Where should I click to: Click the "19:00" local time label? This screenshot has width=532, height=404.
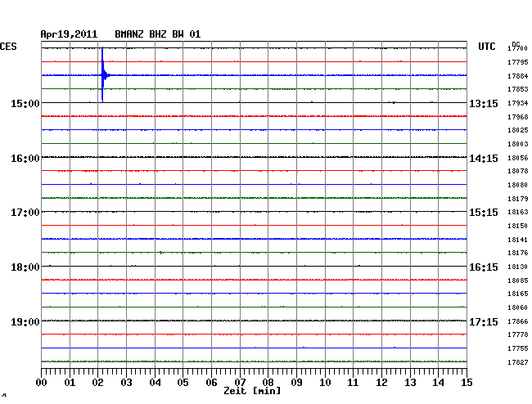25,321
